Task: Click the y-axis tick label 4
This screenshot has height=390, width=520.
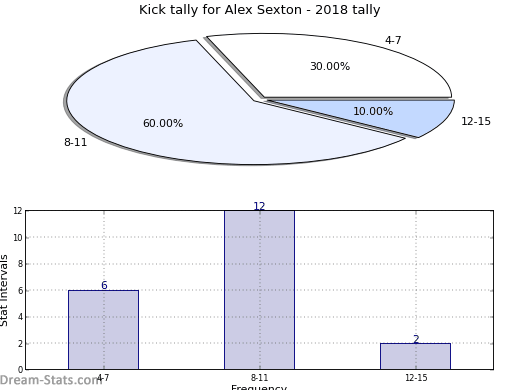Action: pos(20,317)
